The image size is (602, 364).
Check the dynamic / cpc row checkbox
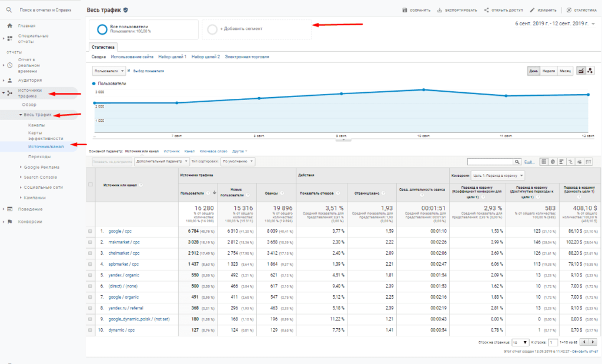[x=90, y=330]
